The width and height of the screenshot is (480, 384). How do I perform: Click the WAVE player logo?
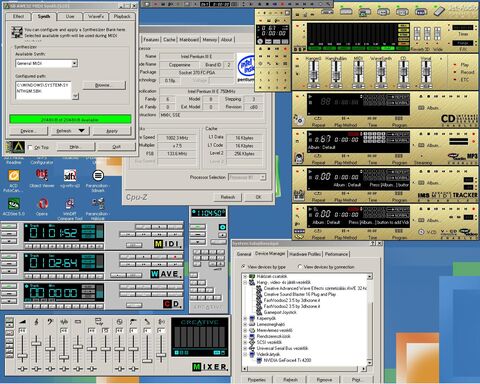click(166, 274)
